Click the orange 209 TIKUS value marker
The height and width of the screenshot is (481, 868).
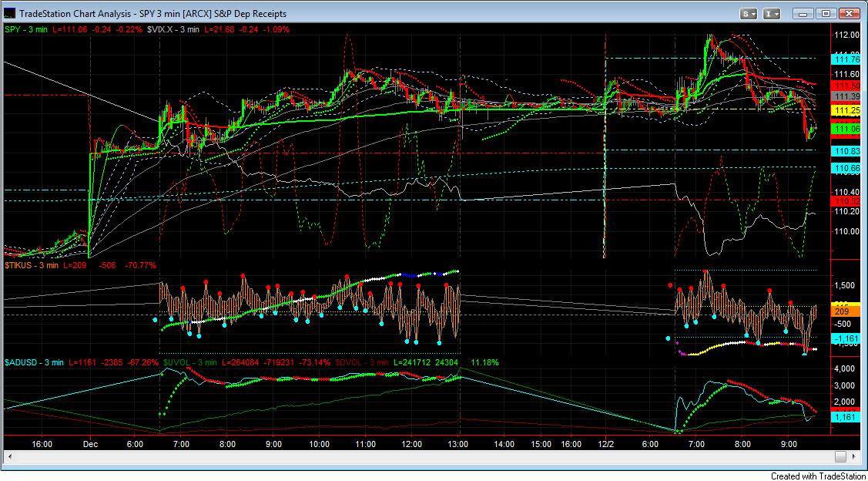coord(846,311)
